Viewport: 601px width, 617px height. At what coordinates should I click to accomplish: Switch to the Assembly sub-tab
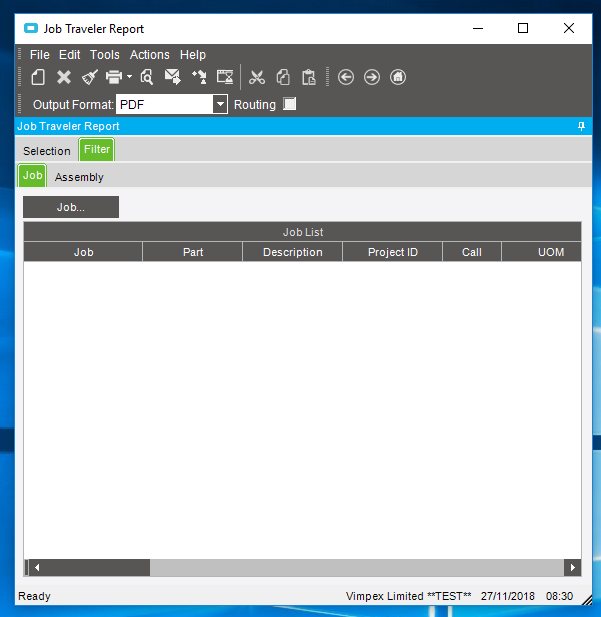click(79, 177)
